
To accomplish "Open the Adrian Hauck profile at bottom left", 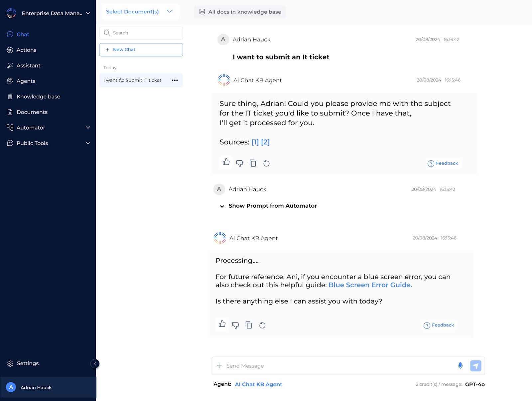I will pyautogui.click(x=48, y=387).
